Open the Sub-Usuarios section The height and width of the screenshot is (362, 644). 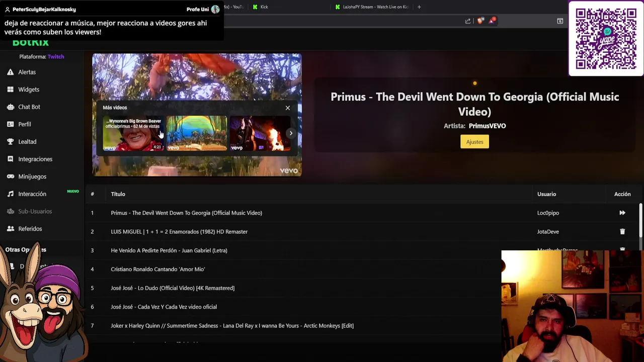pos(35,211)
